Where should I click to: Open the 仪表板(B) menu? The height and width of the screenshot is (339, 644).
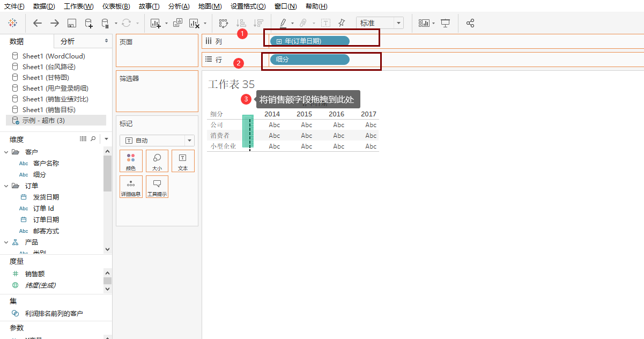tap(116, 6)
